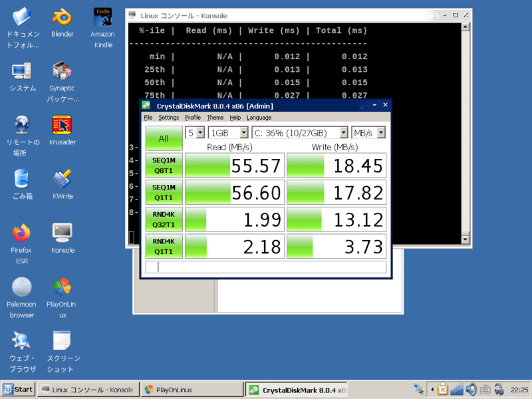Open Synaptic package manager icon
Image resolution: width=532 pixels, height=399 pixels.
[62, 71]
